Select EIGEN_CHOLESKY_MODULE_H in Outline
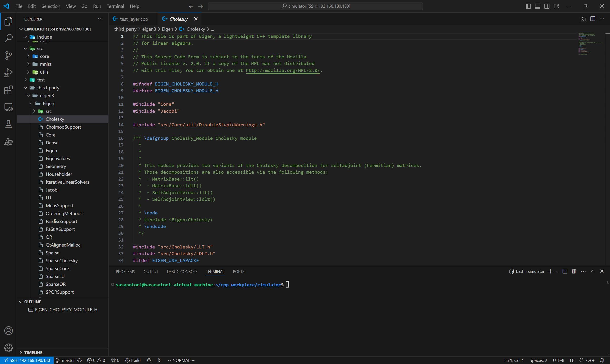Viewport: 610px width, 364px height. pos(66,309)
